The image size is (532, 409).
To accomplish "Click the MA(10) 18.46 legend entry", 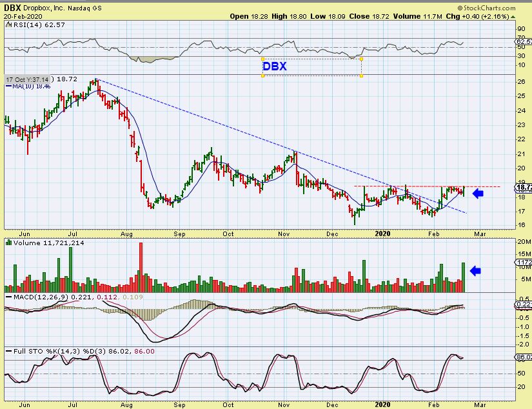I will [x=28, y=86].
